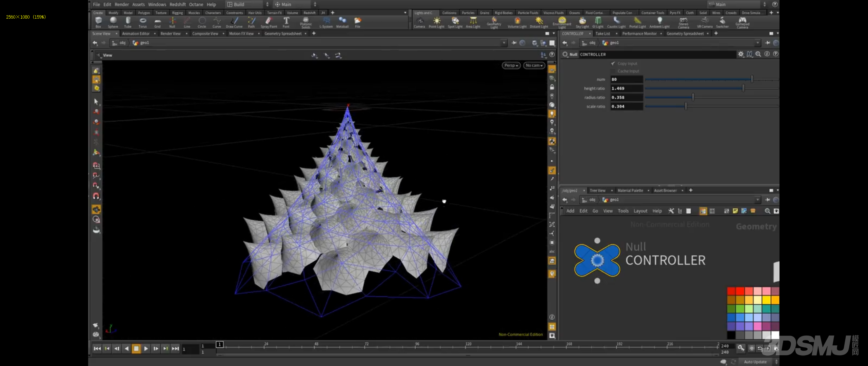868x366 pixels.
Task: Open the Redshift menu
Action: (x=178, y=4)
